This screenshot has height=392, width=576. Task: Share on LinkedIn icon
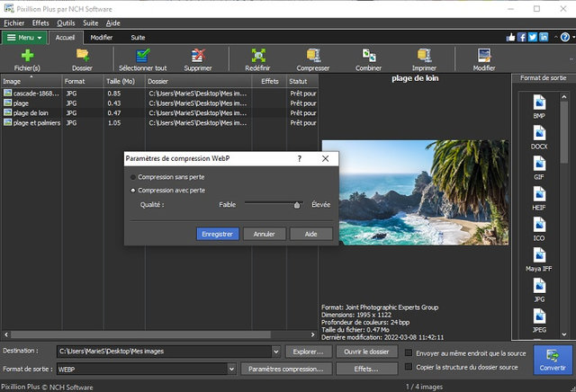(544, 37)
